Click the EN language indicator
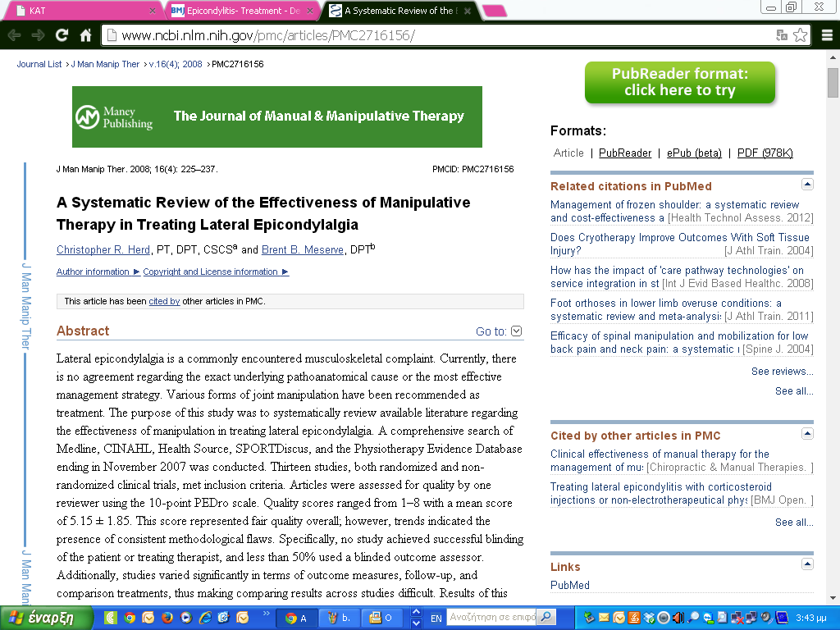 tap(436, 619)
